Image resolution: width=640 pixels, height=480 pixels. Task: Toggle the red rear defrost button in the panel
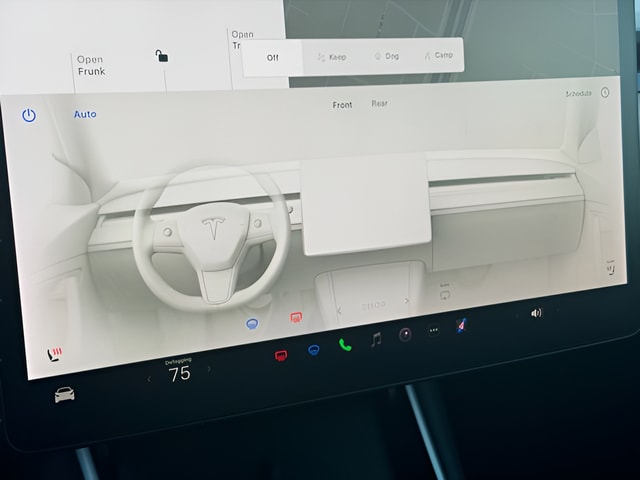296,318
